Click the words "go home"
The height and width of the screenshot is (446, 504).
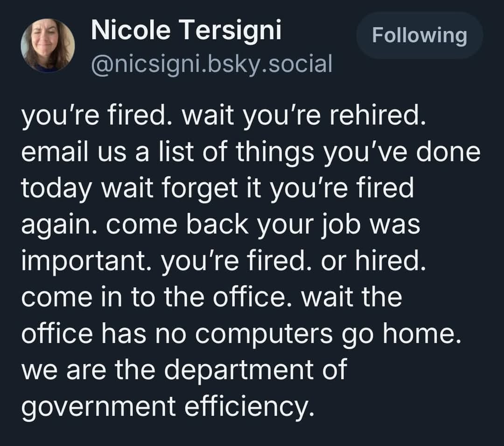pos(418,333)
